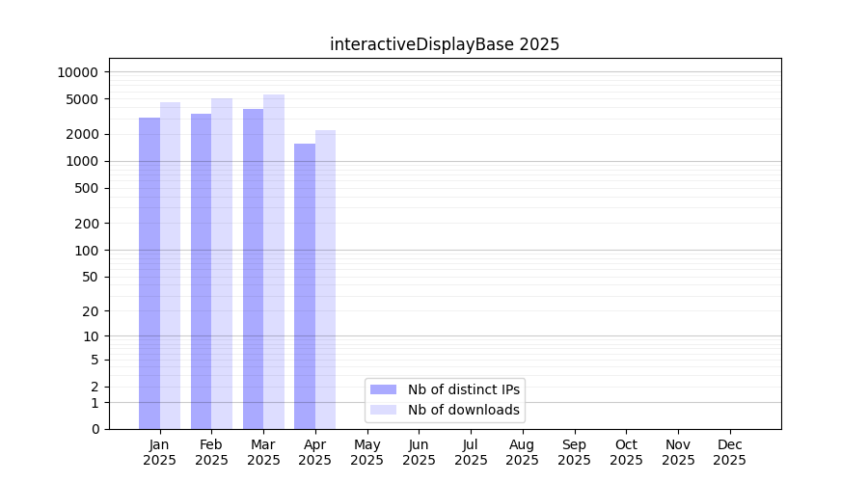Click the 10000 y-axis tick label
This screenshot has width=868, height=482.
coord(77,72)
